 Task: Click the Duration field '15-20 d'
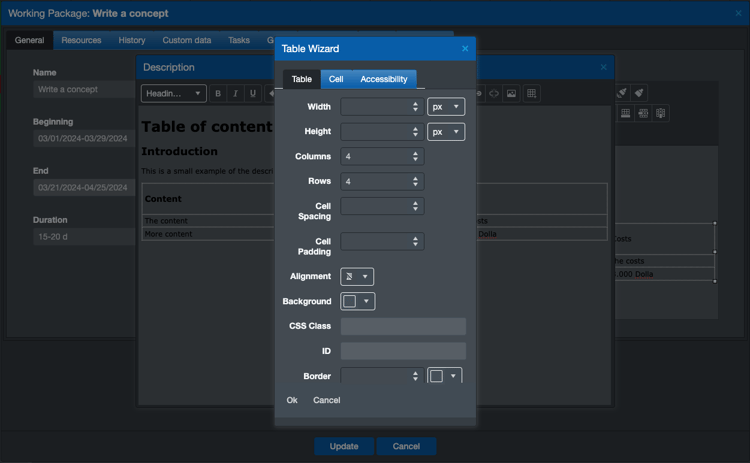(84, 237)
